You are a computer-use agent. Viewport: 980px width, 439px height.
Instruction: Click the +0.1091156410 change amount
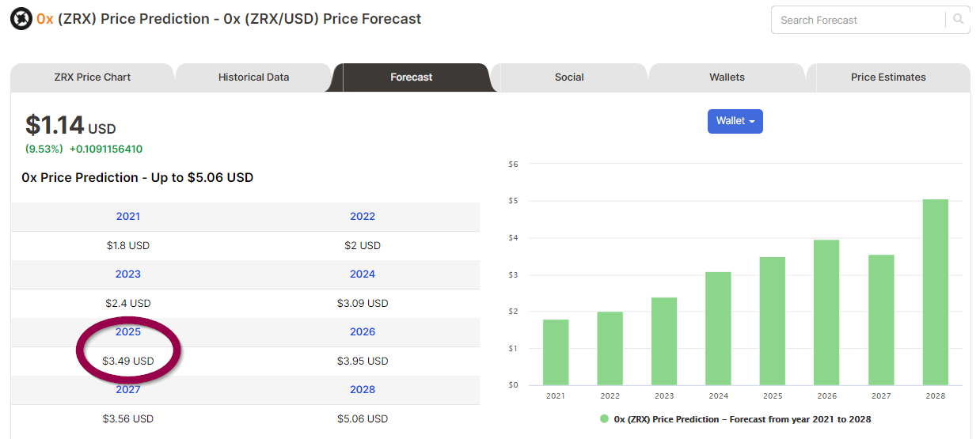[x=106, y=149]
